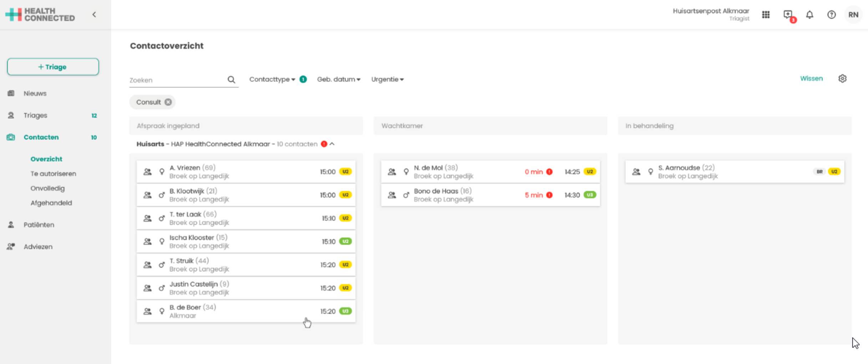
Task: Open the S. Aarnoudse contact card
Action: point(735,172)
